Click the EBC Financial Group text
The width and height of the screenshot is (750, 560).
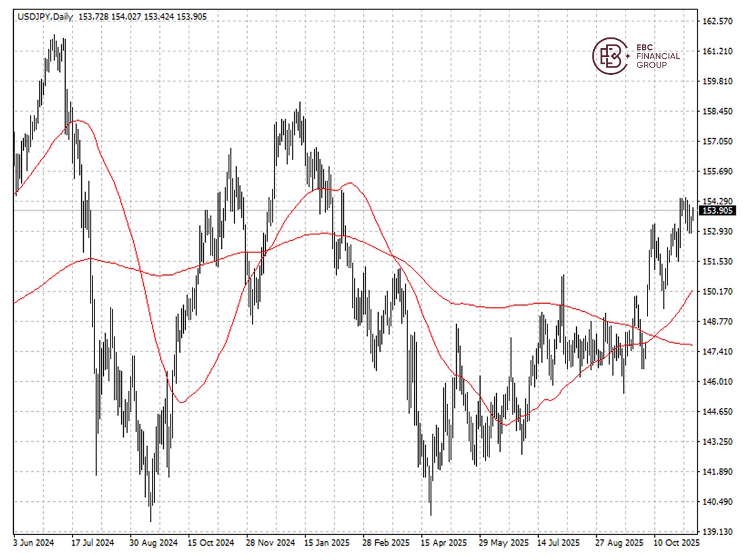(x=657, y=56)
